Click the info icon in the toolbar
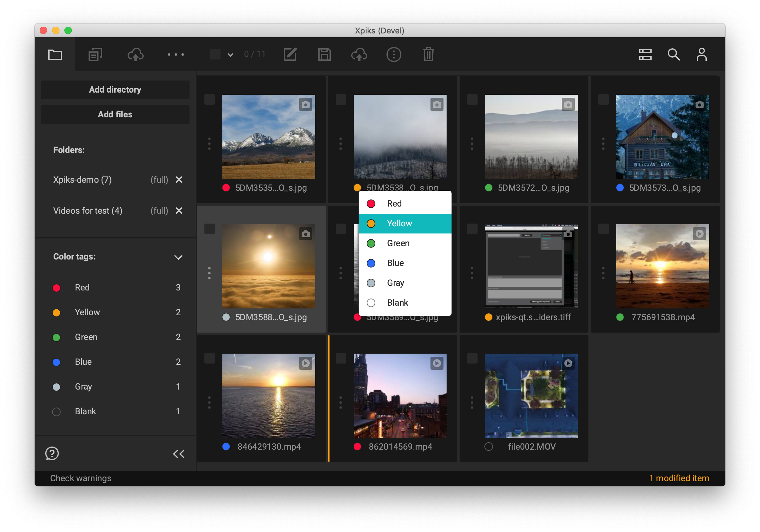The width and height of the screenshot is (760, 532). (394, 54)
